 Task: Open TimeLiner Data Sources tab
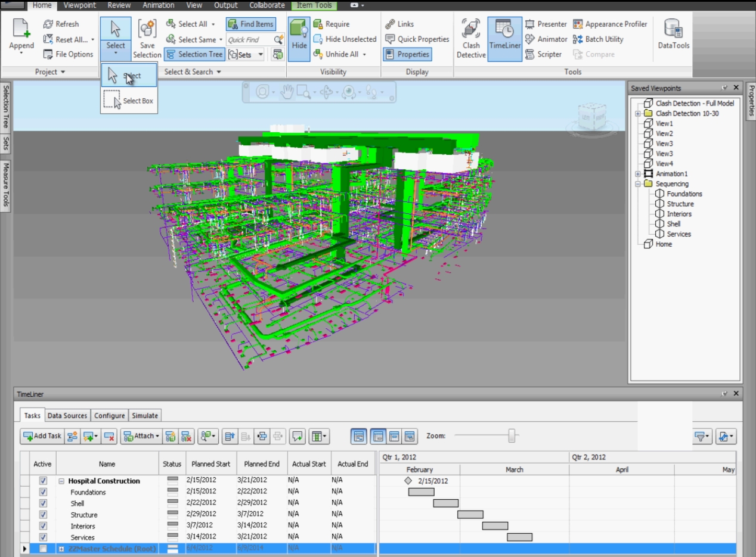point(67,416)
